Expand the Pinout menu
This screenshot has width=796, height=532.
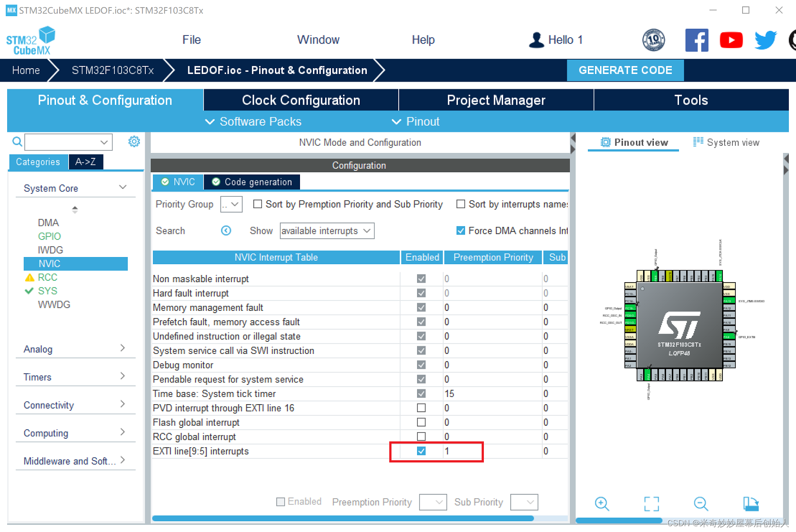pyautogui.click(x=415, y=122)
